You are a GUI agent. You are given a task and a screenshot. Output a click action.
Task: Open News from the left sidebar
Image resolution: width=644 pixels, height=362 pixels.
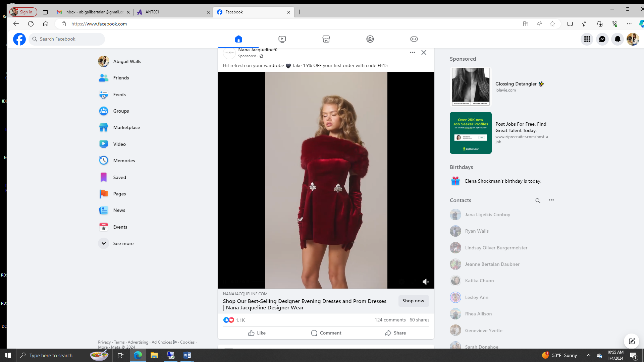point(119,210)
